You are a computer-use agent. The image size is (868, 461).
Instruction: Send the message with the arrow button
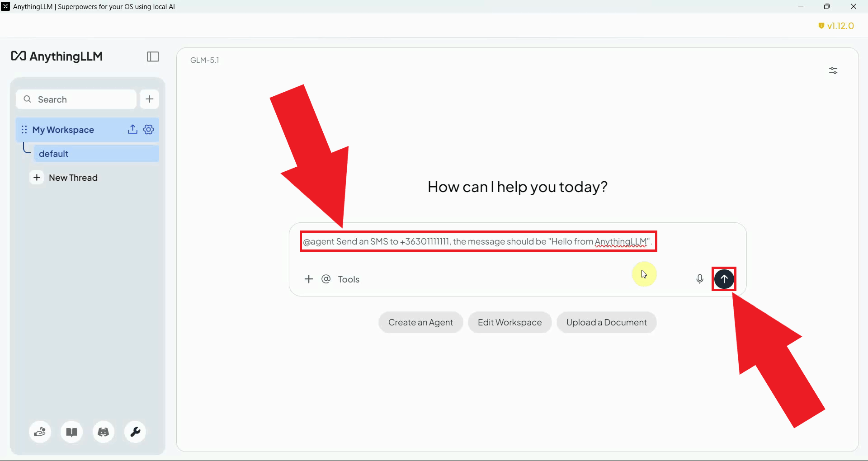click(724, 279)
